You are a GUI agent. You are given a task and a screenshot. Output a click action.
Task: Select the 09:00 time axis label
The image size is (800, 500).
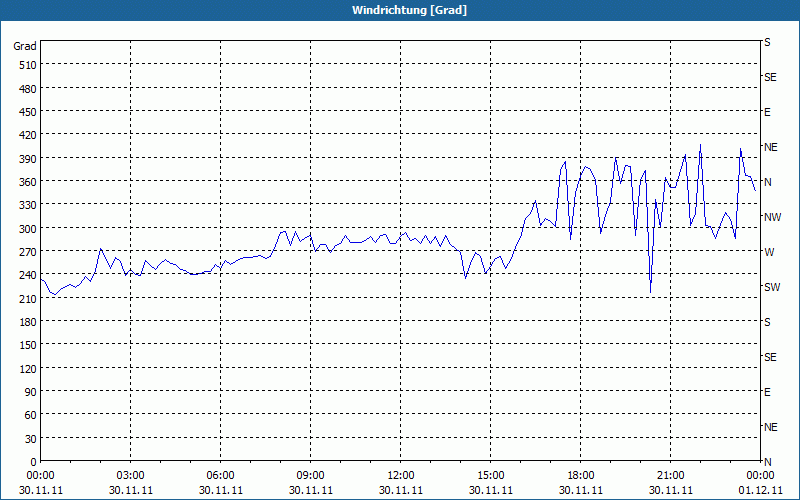pos(311,476)
